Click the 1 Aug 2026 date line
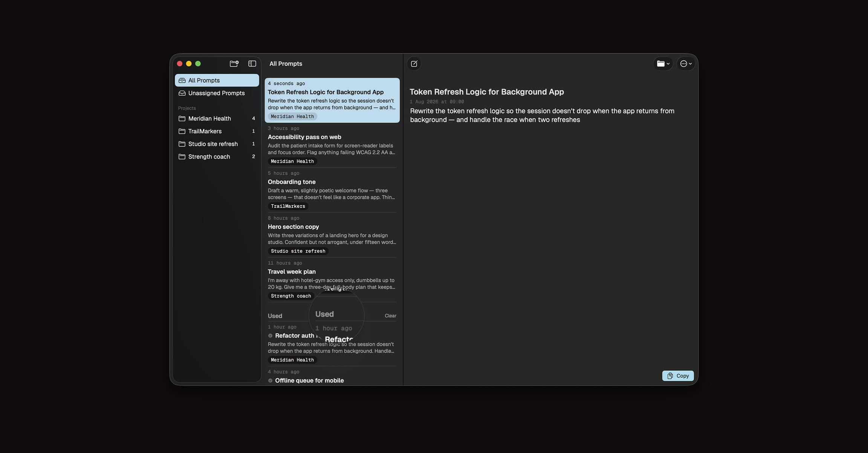Image resolution: width=868 pixels, height=453 pixels. click(437, 102)
